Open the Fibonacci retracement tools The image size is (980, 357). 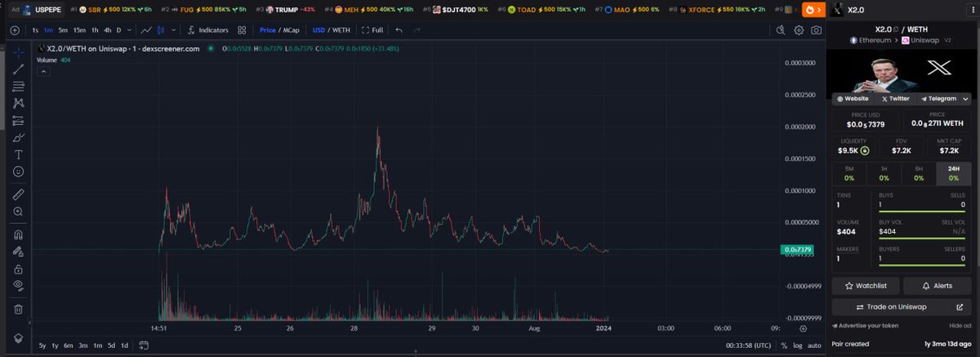tap(18, 86)
